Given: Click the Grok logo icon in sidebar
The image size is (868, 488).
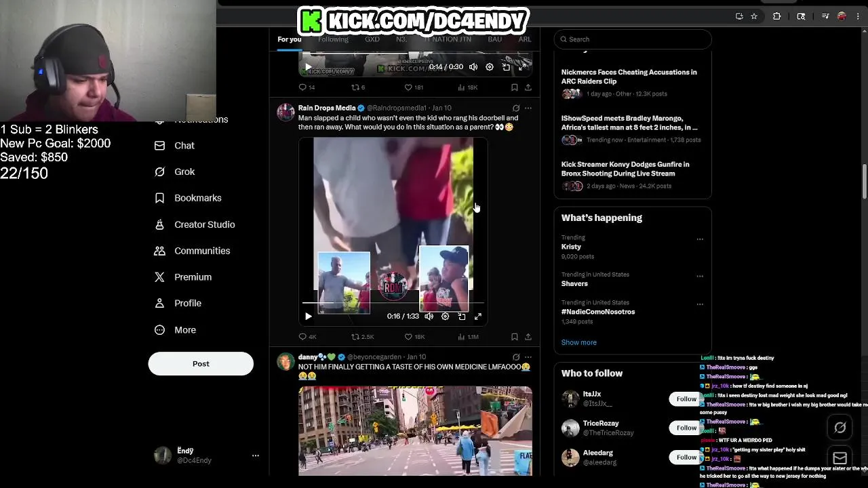Looking at the screenshot, I should [x=160, y=172].
